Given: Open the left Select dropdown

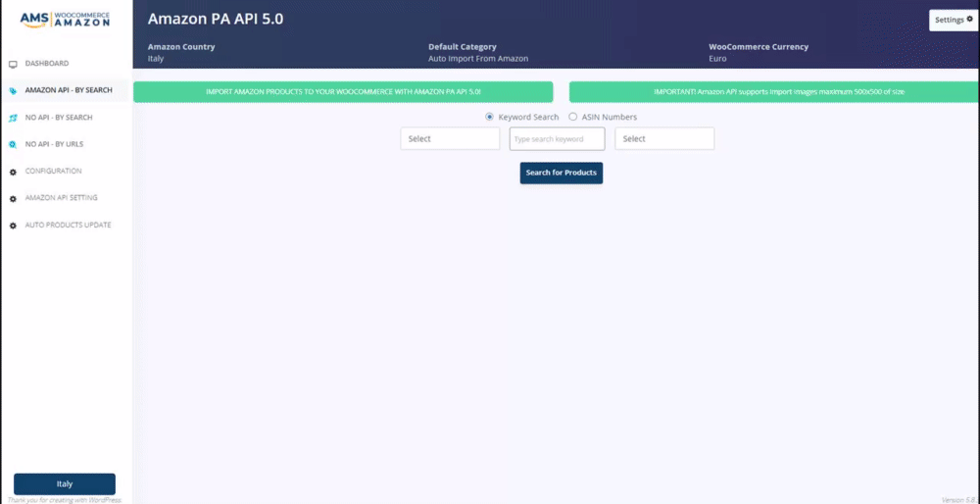Looking at the screenshot, I should coord(450,139).
